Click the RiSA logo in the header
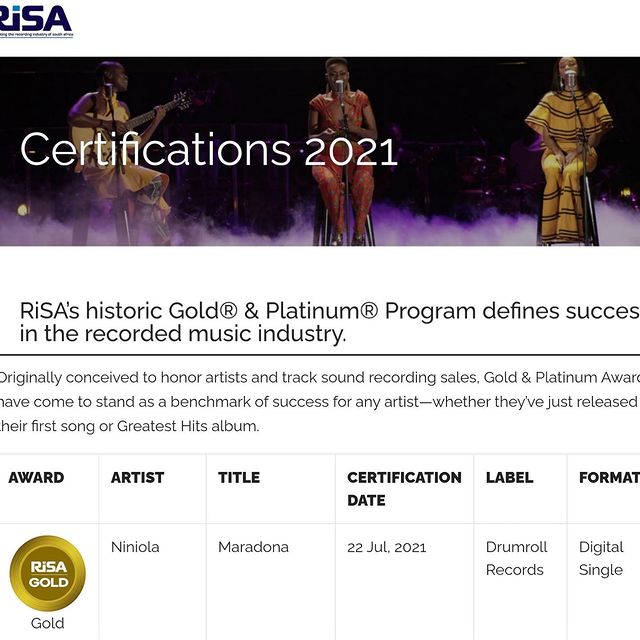The height and width of the screenshot is (640, 640). coord(36,21)
